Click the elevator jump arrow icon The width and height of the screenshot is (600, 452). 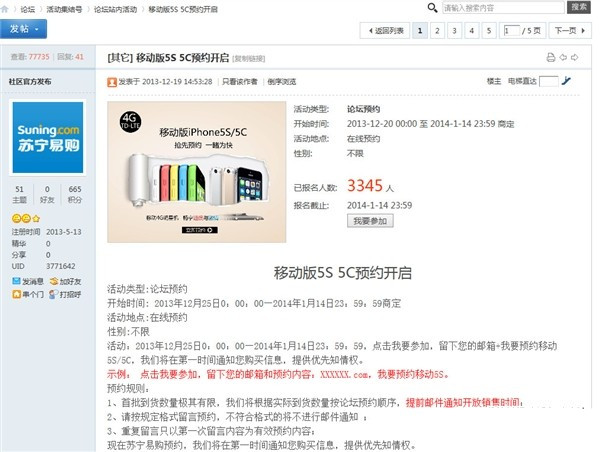[x=566, y=81]
